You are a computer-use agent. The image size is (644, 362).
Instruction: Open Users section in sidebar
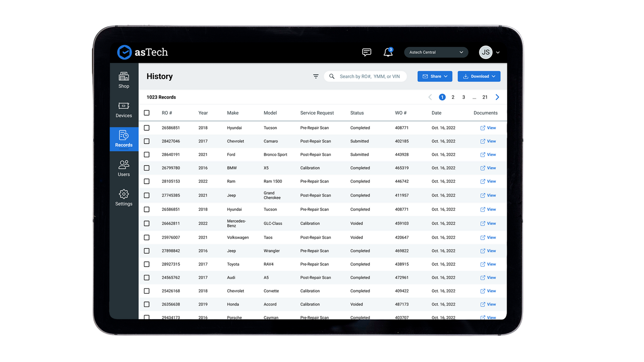pos(124,168)
